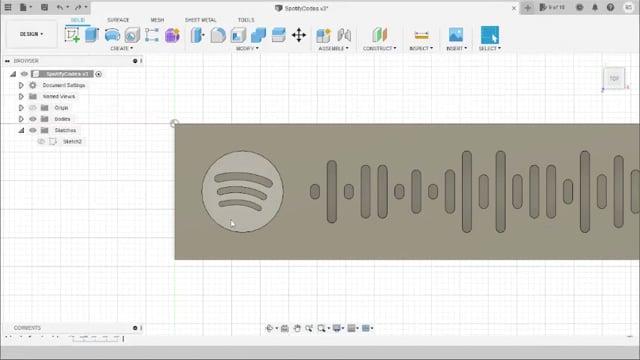This screenshot has width=640, height=360.
Task: Open the CREATE dropdown menu
Action: click(121, 49)
